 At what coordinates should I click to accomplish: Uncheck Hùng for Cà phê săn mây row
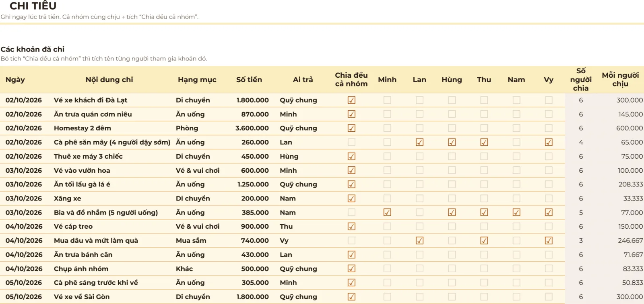(x=452, y=142)
